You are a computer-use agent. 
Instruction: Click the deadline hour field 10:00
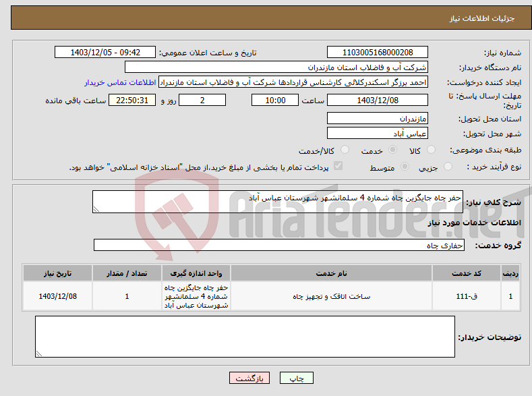coord(275,100)
